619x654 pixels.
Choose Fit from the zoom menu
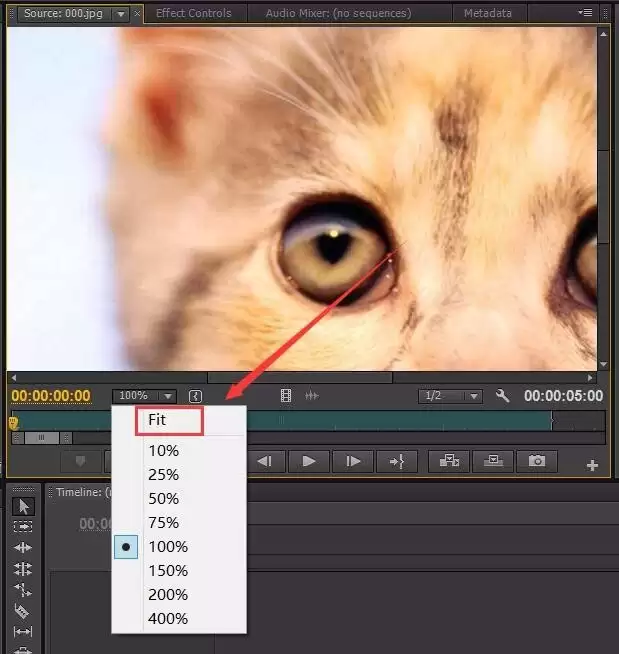click(x=157, y=420)
